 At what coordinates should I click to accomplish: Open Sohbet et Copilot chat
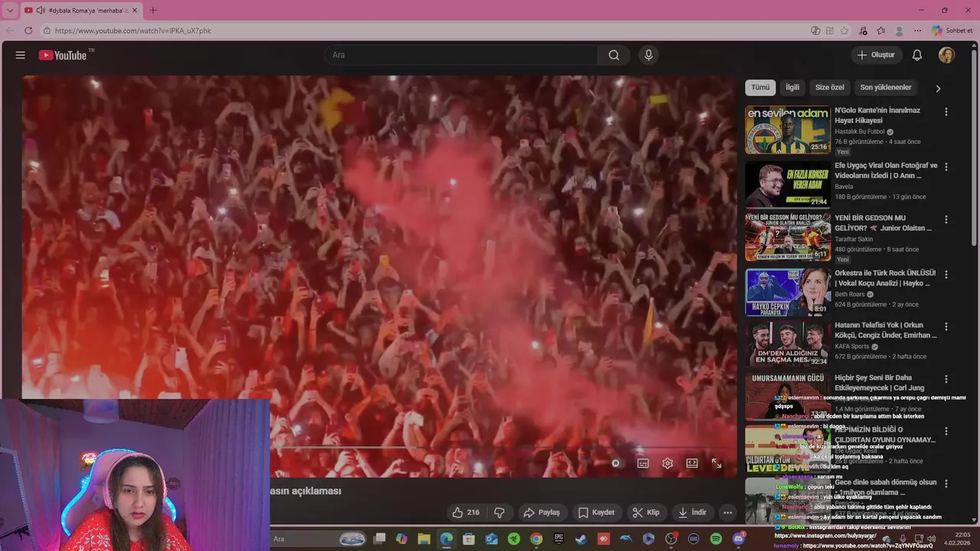click(952, 31)
